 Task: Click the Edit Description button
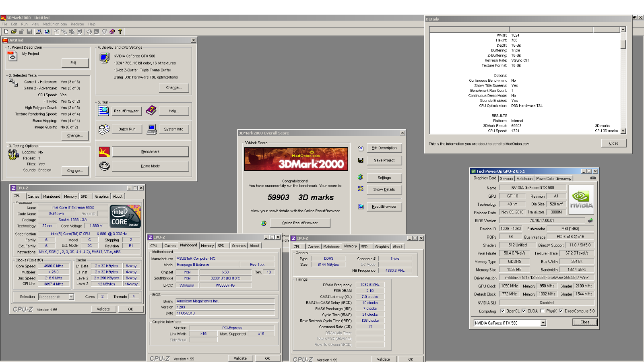point(384,148)
